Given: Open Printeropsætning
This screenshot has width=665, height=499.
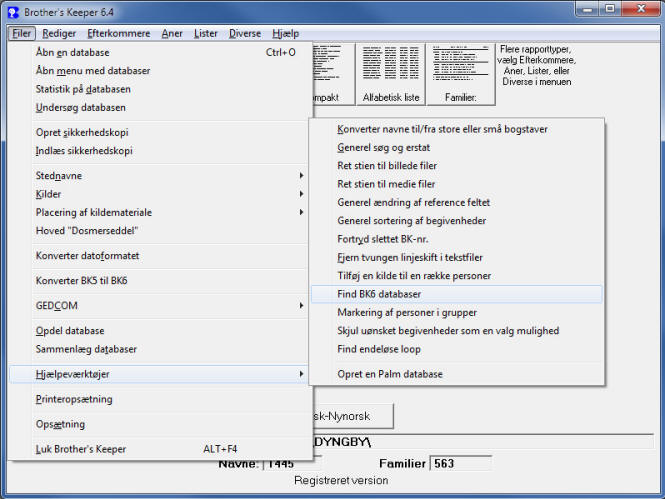Looking at the screenshot, I should pyautogui.click(x=160, y=399).
